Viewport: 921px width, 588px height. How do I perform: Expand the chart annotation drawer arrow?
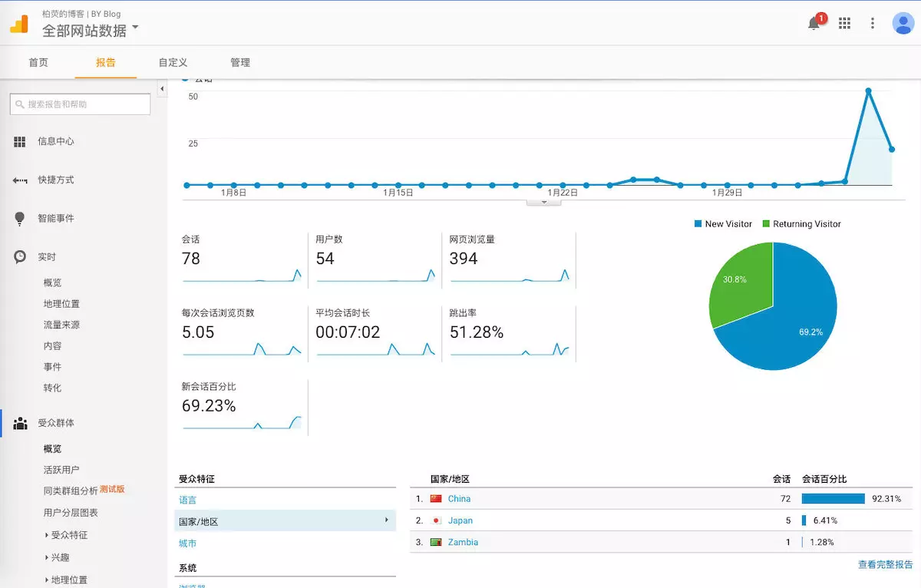click(545, 202)
